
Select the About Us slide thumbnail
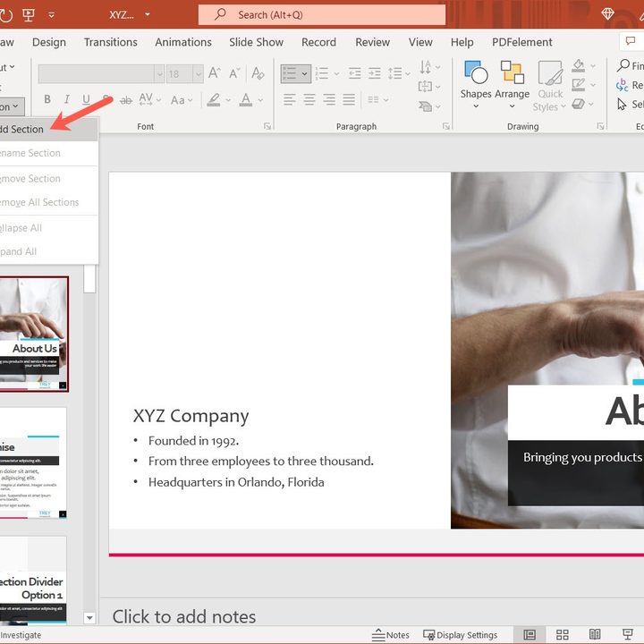(34, 335)
